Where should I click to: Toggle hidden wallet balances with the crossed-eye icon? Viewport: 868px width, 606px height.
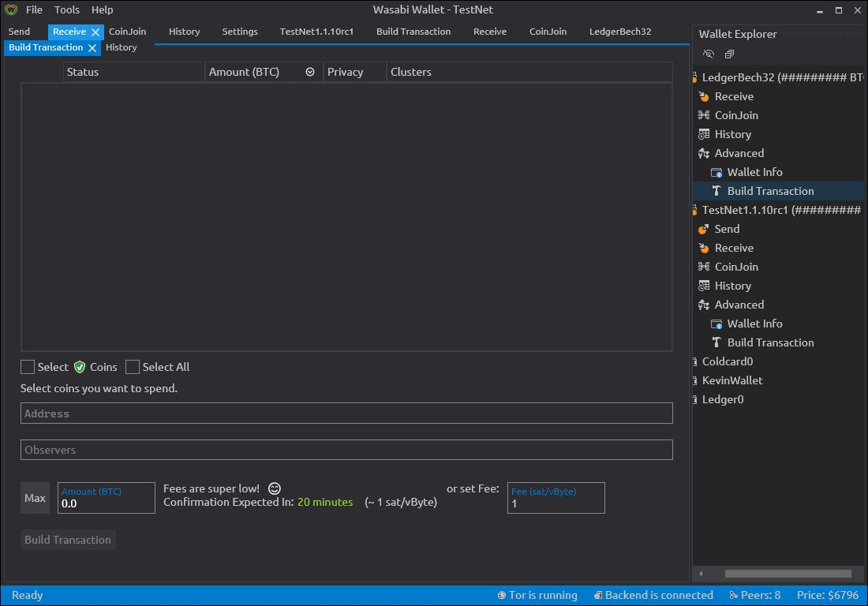(708, 54)
